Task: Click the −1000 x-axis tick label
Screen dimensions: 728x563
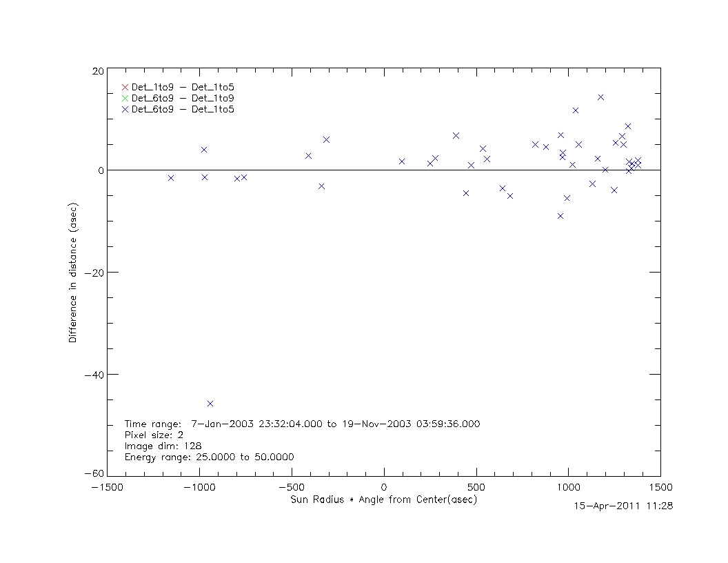Action: click(x=199, y=486)
